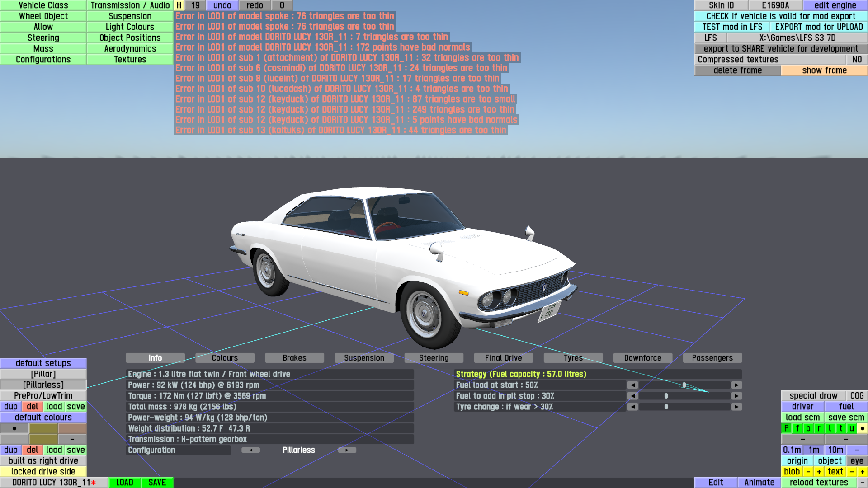Click left arrow for Tyre change wear

tap(632, 407)
